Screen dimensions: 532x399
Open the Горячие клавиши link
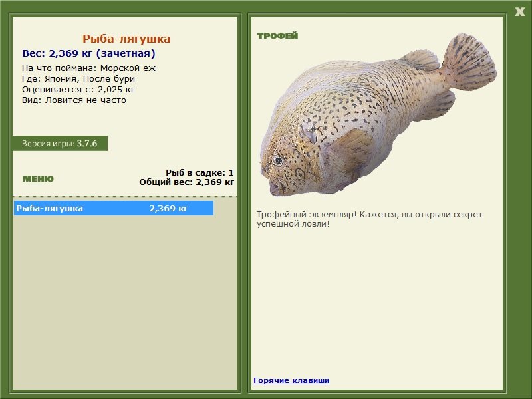pyautogui.click(x=291, y=380)
